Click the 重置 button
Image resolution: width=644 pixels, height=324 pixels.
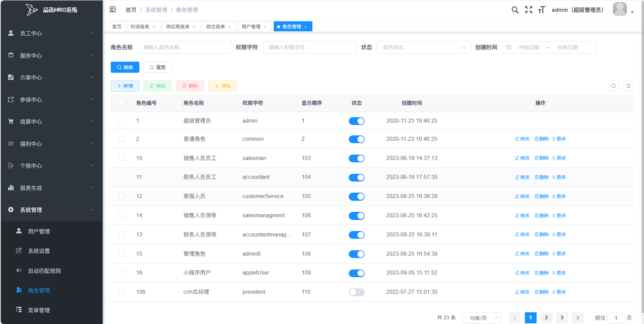click(157, 67)
